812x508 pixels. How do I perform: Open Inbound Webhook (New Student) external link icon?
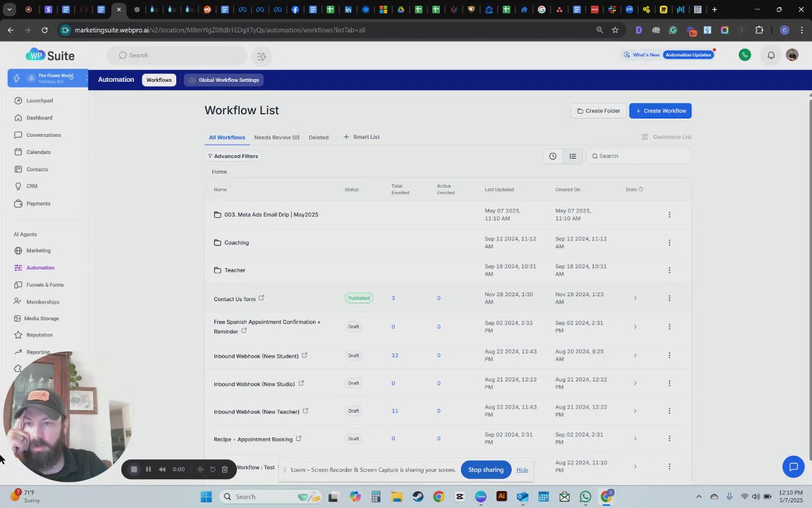[304, 355]
